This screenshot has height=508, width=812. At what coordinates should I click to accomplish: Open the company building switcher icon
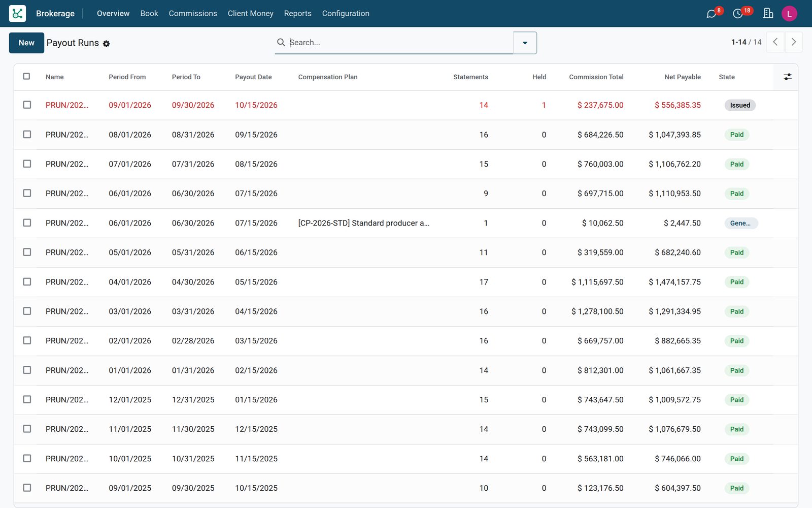click(768, 13)
